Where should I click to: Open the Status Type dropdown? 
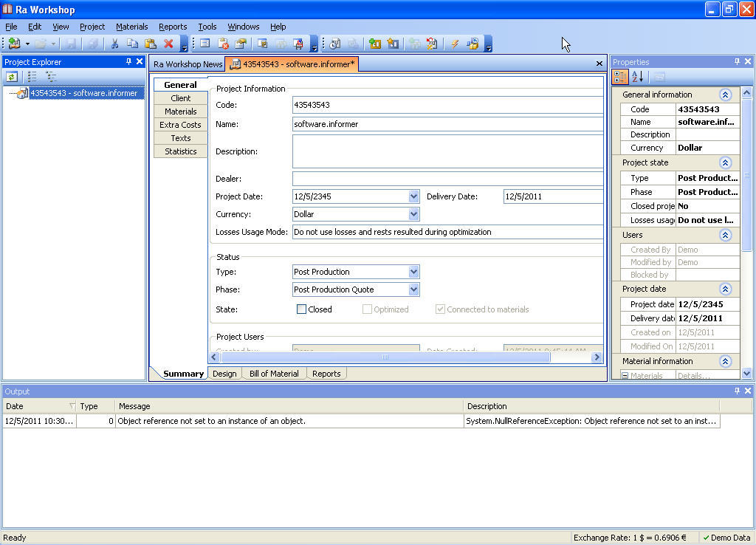tap(413, 272)
